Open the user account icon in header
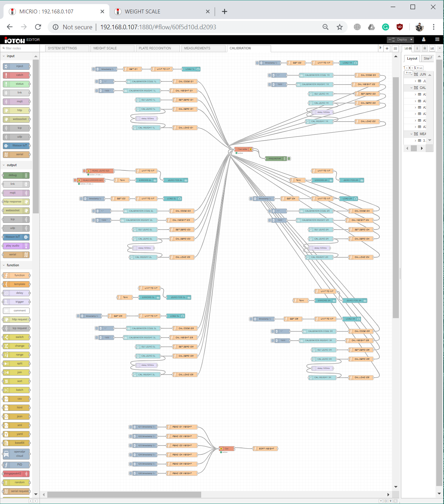This screenshot has width=444, height=504. pos(424,40)
